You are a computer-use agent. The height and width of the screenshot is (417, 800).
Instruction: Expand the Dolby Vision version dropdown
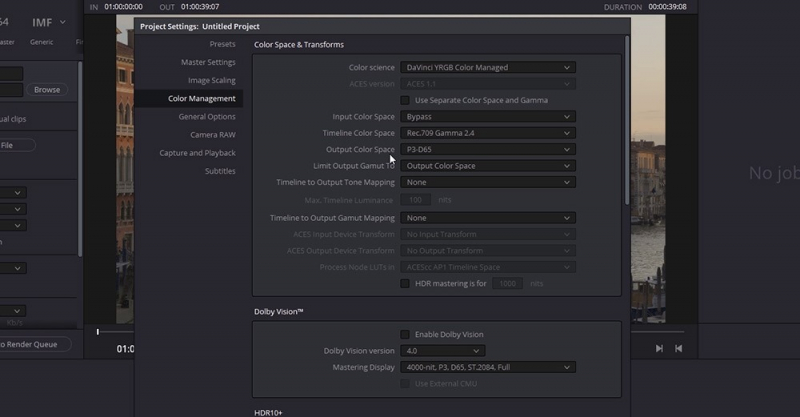click(x=442, y=351)
